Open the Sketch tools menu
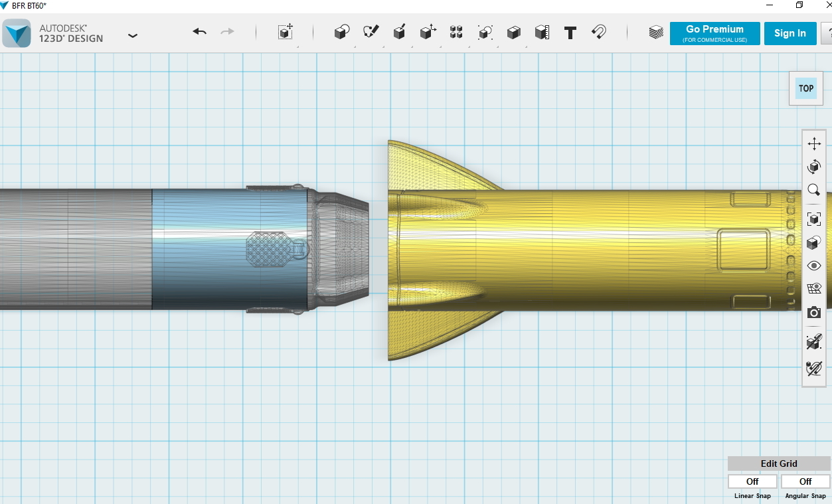Image resolution: width=832 pixels, height=504 pixels. (x=371, y=32)
